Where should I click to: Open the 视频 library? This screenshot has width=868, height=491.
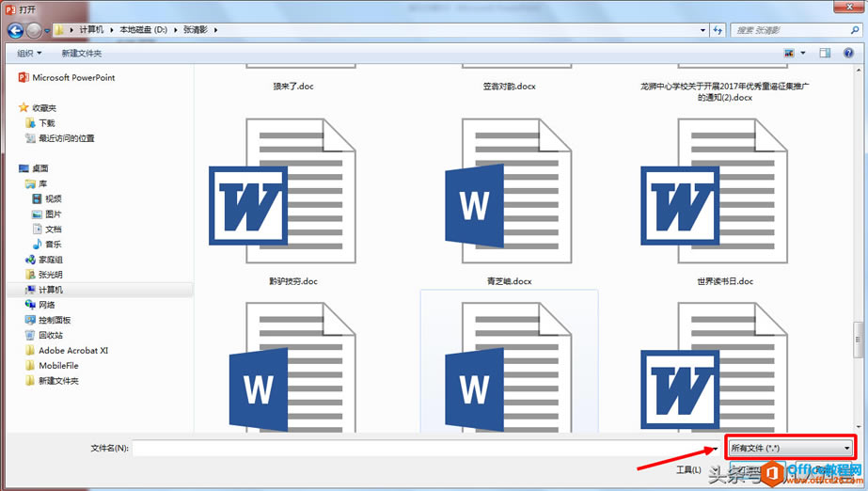[x=47, y=198]
